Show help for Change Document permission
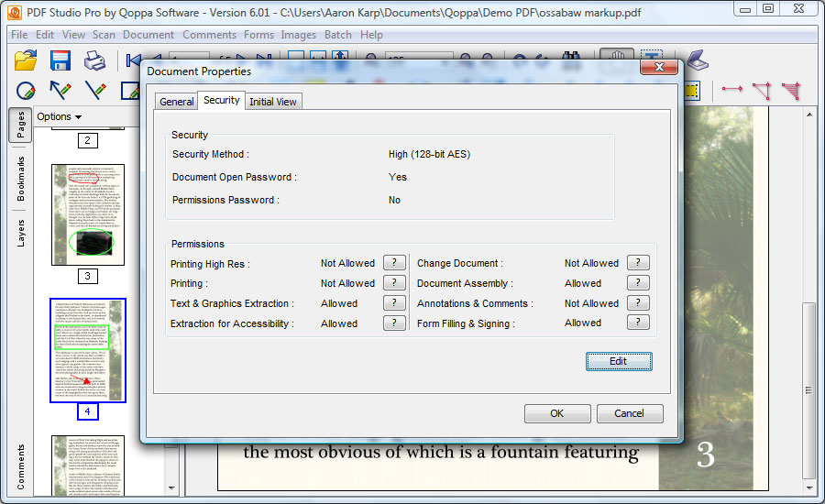 [638, 262]
